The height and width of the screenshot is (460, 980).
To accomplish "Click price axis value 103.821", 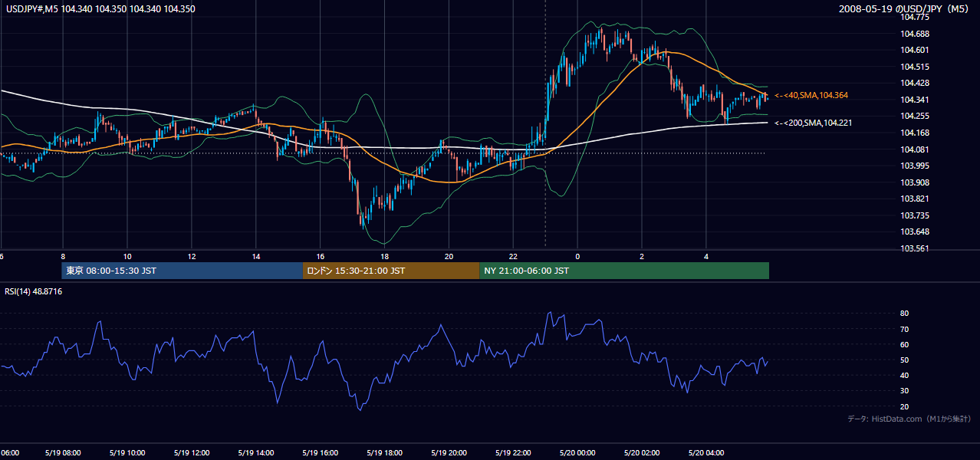I will pos(916,199).
